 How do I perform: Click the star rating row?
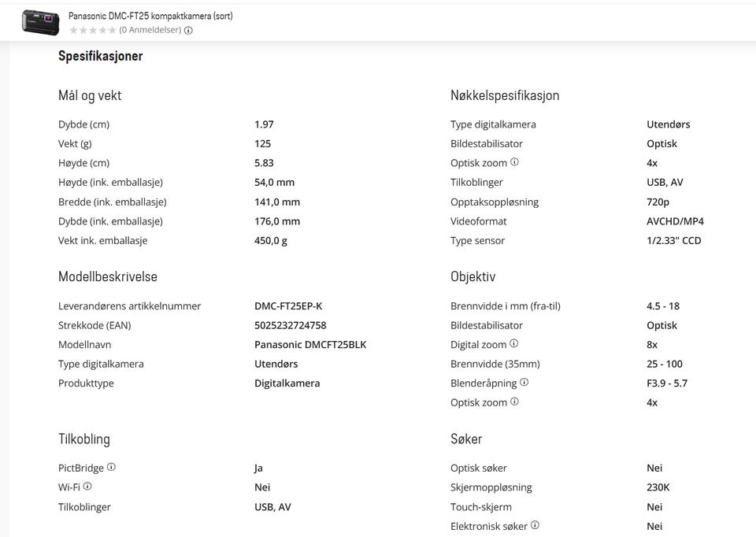tap(93, 31)
